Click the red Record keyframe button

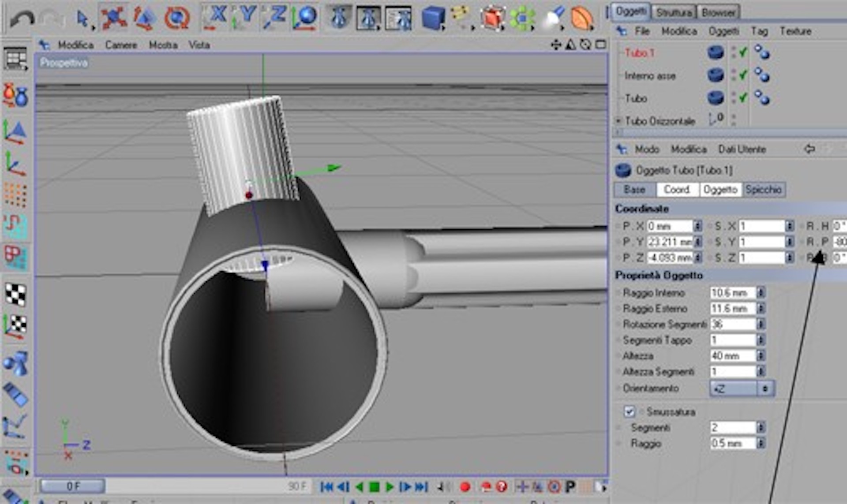pos(465,487)
